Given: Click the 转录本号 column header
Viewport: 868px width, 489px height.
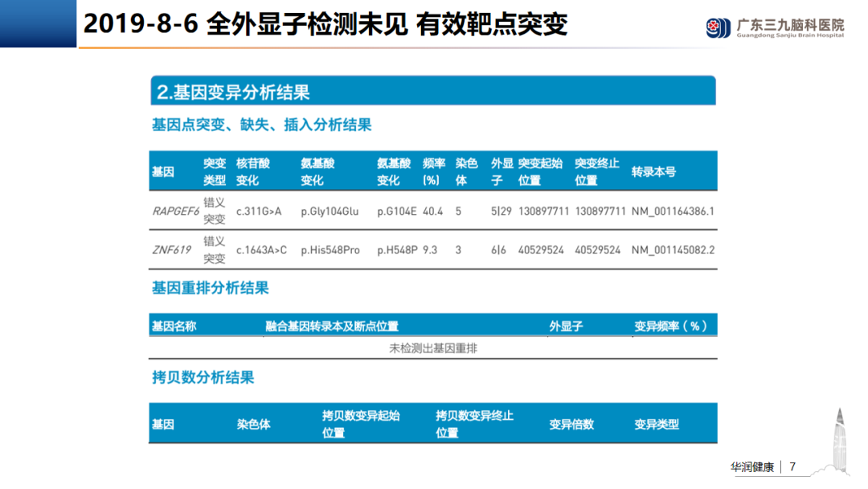Looking at the screenshot, I should [x=653, y=171].
